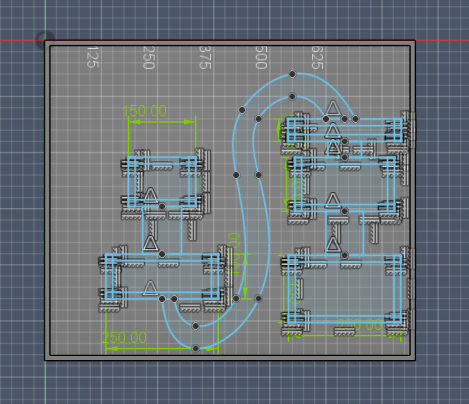Click bottom point of inner spline loop

pyautogui.click(x=196, y=326)
